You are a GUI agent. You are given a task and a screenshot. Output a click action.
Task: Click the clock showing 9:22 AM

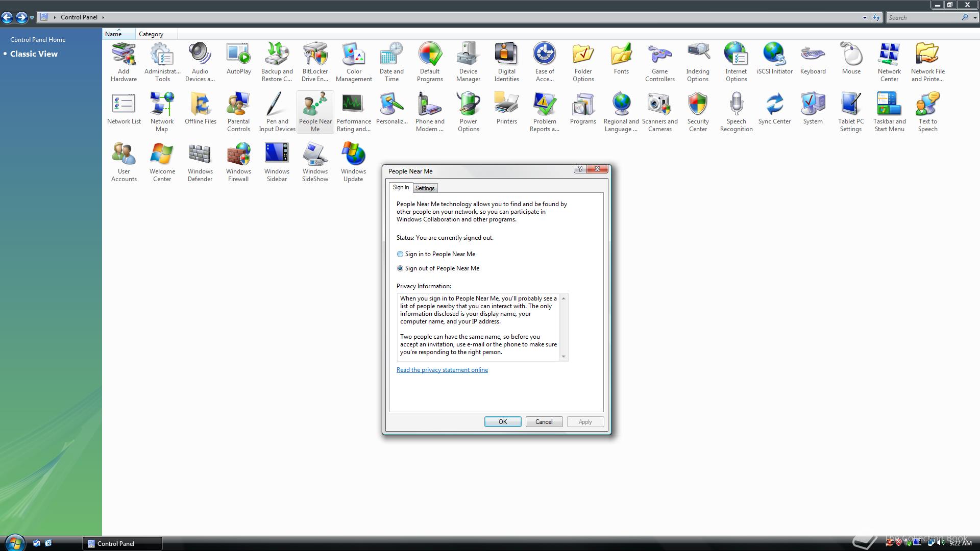pyautogui.click(x=960, y=544)
